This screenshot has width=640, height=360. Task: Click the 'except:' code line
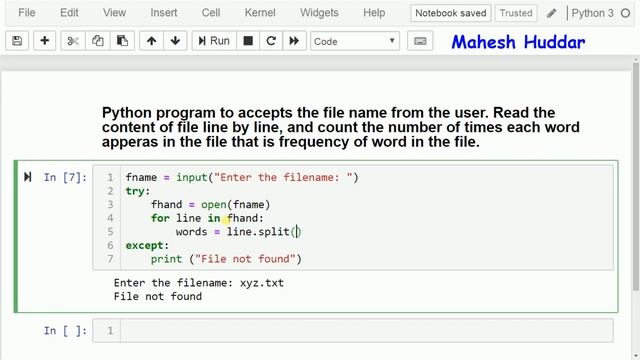click(147, 245)
